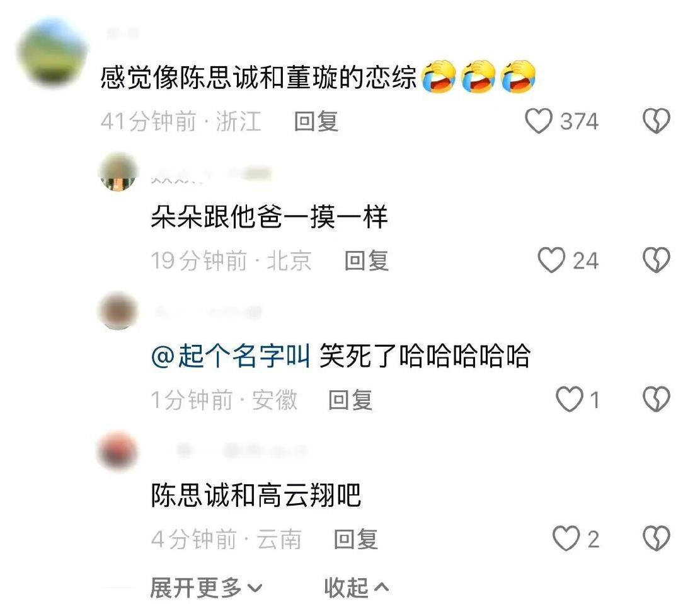Reply to the comment posted 4分钟前

(356, 539)
